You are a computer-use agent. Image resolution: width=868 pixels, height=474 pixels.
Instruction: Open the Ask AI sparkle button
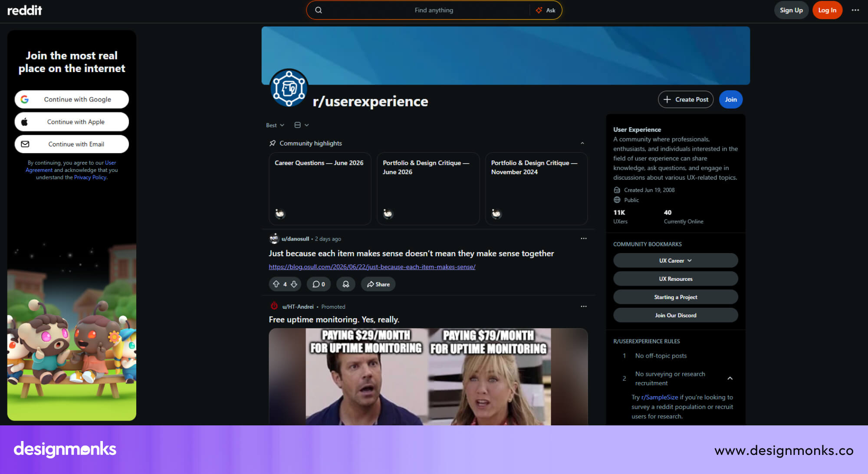coord(545,10)
